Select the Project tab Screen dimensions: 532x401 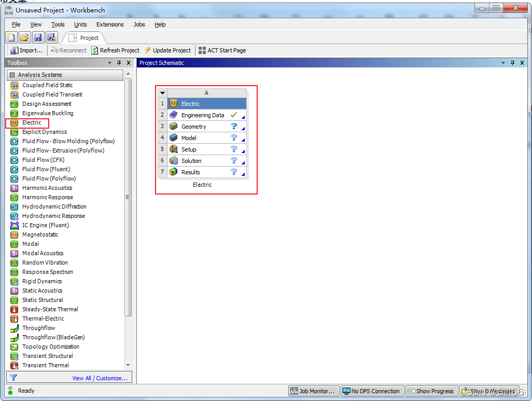click(84, 38)
